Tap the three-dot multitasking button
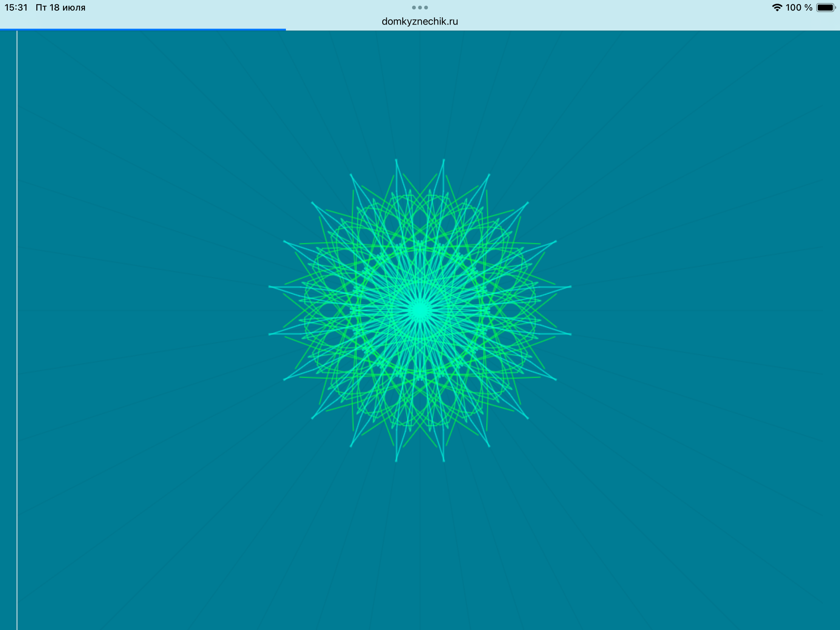 pos(420,8)
